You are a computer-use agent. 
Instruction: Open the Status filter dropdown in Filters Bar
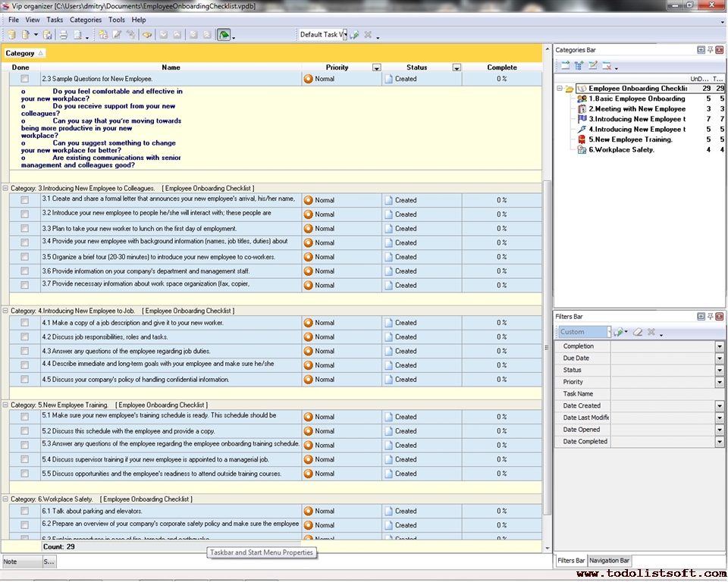pyautogui.click(x=719, y=370)
